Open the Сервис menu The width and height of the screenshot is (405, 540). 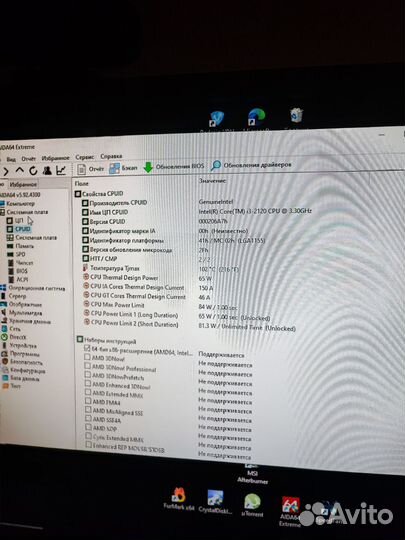coord(84,157)
